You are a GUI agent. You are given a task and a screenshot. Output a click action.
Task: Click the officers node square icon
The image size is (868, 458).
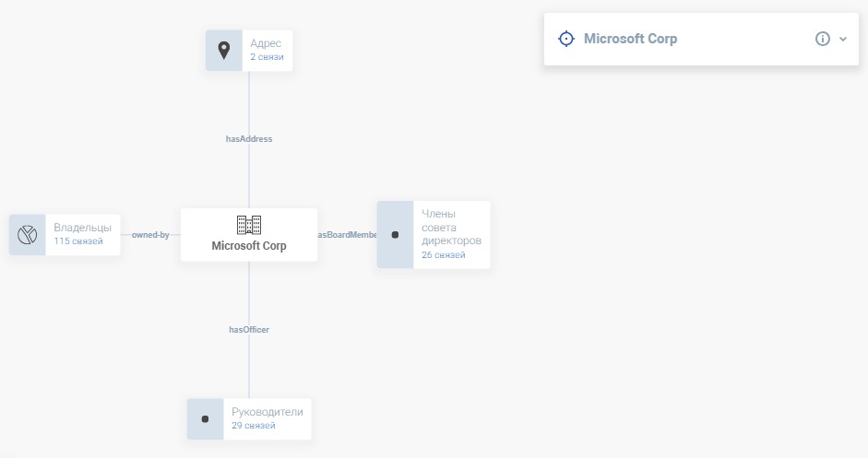pos(205,419)
